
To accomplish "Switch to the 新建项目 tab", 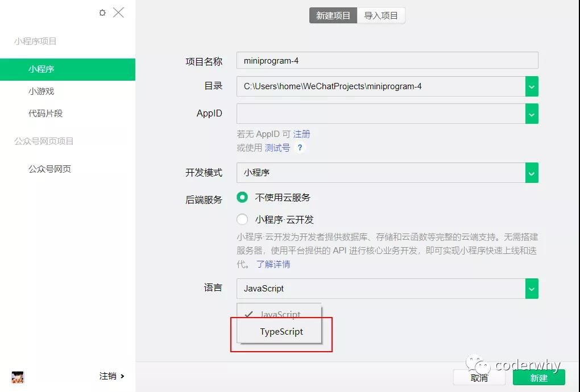I will pyautogui.click(x=333, y=15).
